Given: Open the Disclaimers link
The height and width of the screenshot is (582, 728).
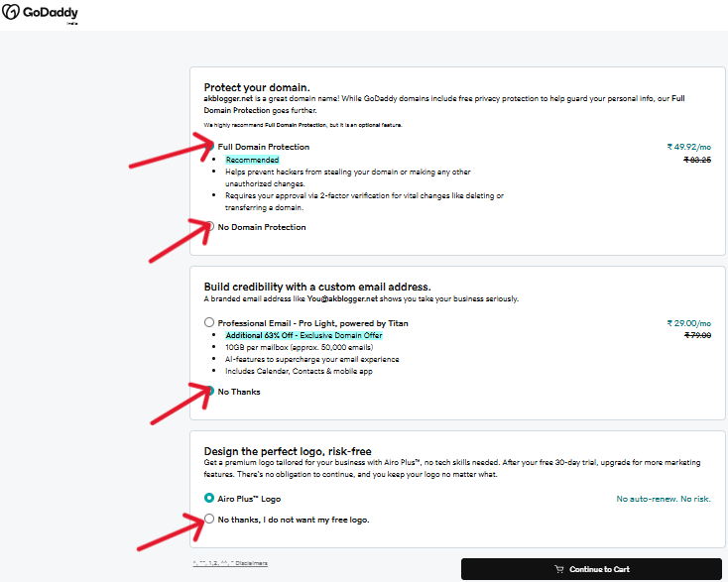Looking at the screenshot, I should [230, 563].
